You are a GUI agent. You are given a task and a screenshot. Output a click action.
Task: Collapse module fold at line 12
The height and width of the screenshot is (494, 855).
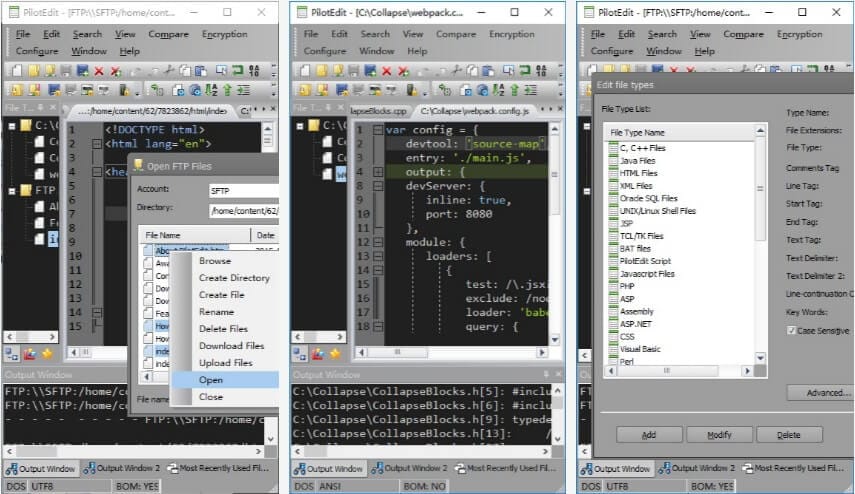(x=377, y=242)
